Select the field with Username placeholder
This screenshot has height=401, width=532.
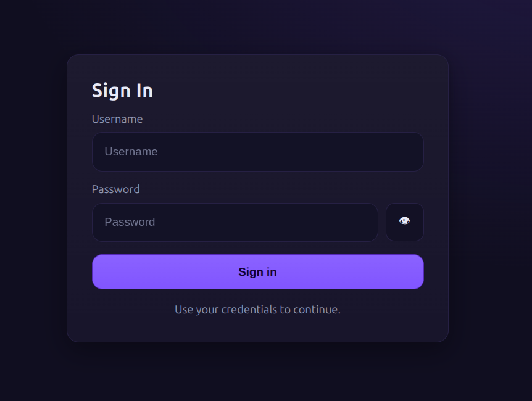click(x=257, y=152)
